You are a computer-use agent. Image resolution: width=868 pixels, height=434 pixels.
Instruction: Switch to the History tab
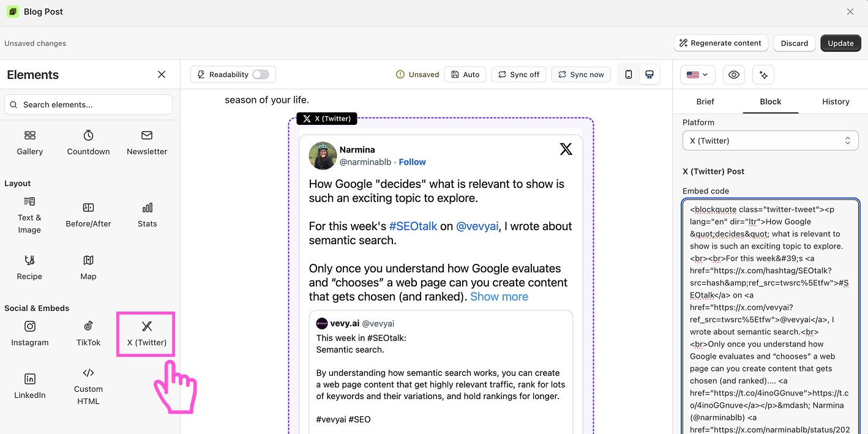(x=836, y=102)
